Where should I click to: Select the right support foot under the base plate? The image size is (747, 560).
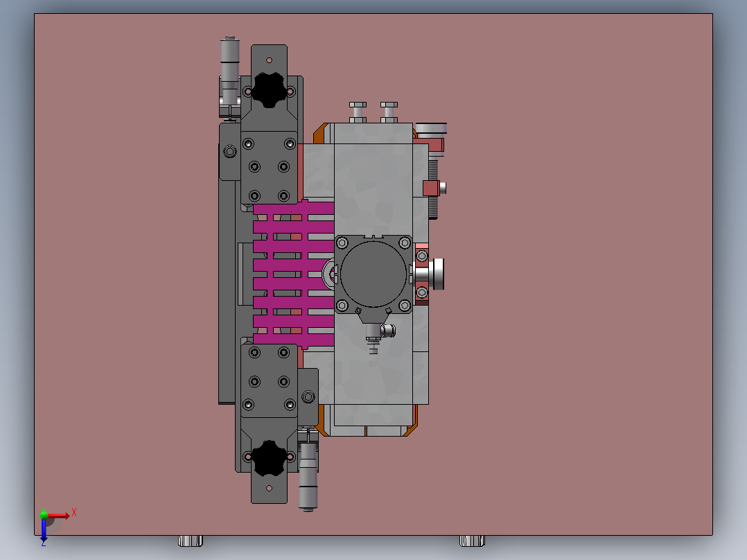pos(472,541)
